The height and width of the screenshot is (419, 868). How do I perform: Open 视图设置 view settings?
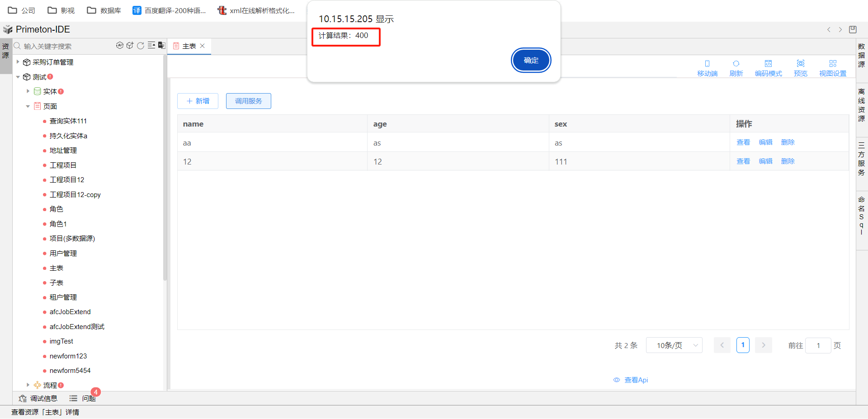(x=832, y=68)
